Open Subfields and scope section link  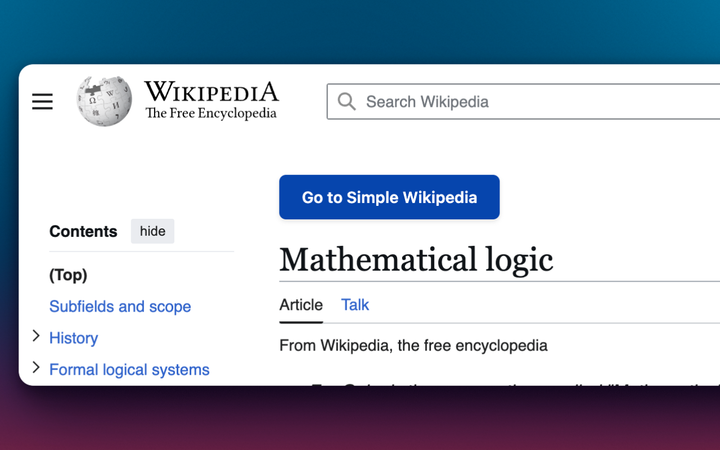(120, 307)
